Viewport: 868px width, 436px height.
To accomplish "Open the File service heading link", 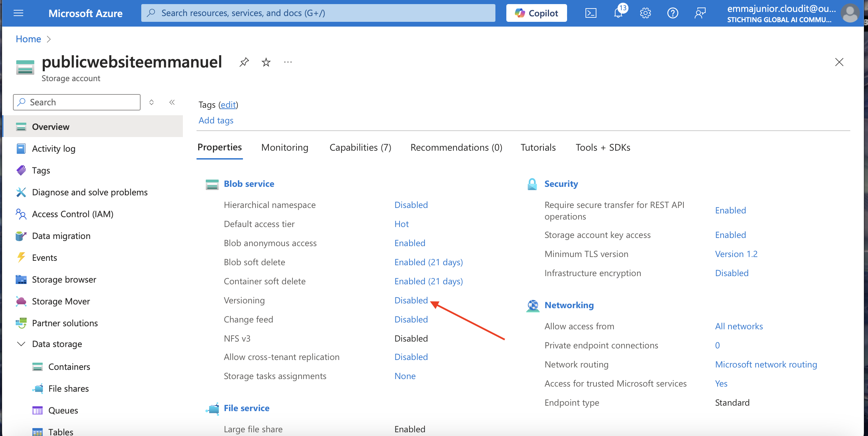I will 246,408.
